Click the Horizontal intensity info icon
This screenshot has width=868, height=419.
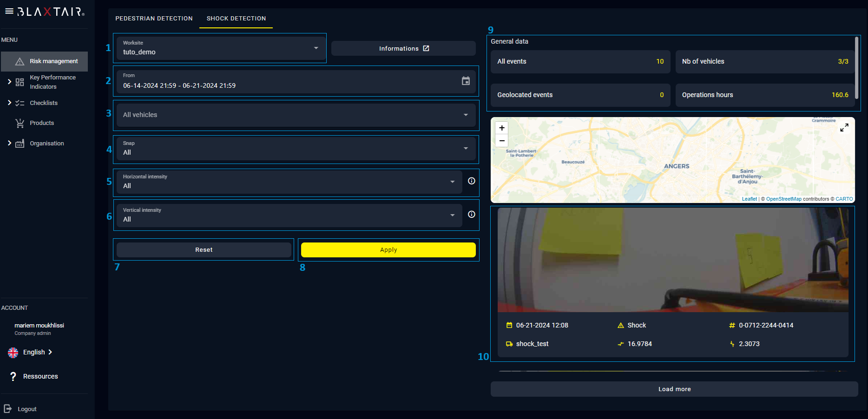471,181
